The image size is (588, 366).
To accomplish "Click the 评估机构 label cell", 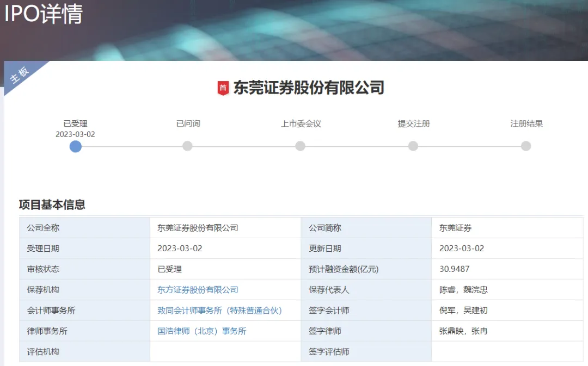I will [85, 351].
